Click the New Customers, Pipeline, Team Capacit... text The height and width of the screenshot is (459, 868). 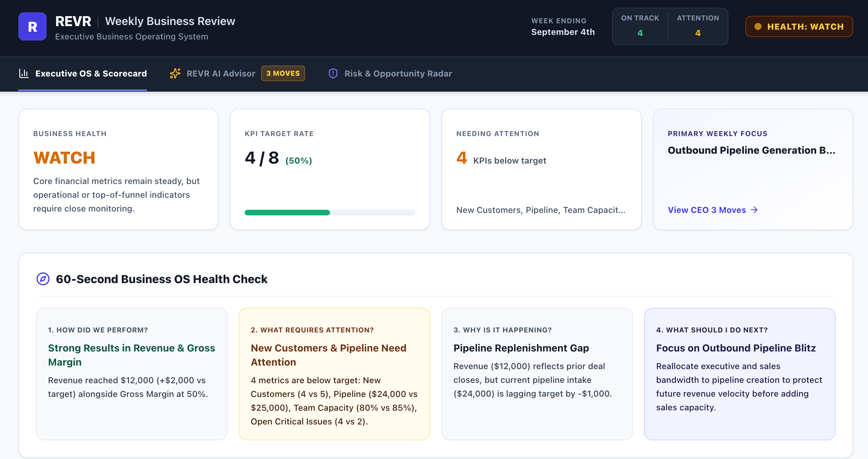click(x=541, y=210)
